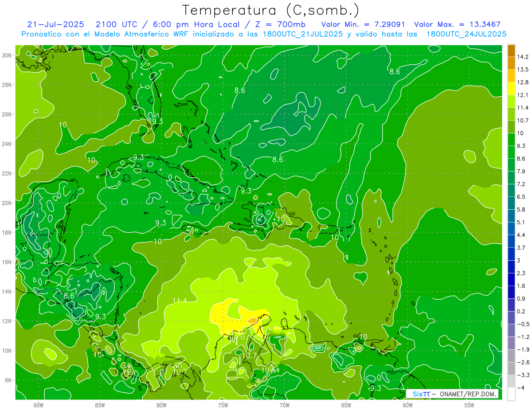The height and width of the screenshot is (411, 532).
Task: Click the '0.9' label on the color scale
Action: (522, 298)
